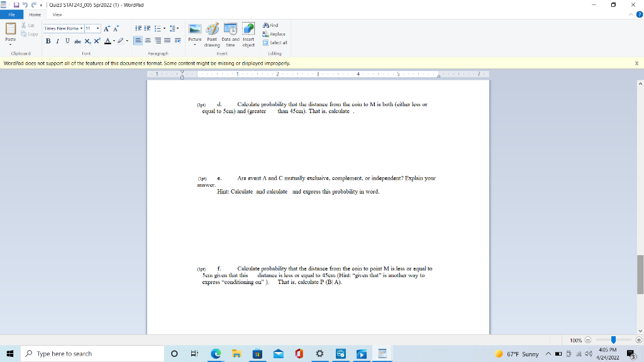644x362 pixels.
Task: Select the Bold formatting icon
Action: [48, 40]
